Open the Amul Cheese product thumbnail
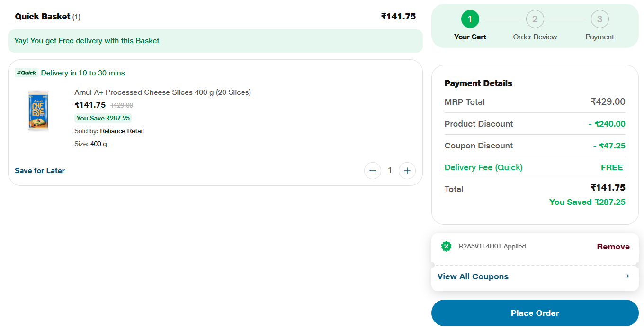Viewport: 644px width, 331px height. coord(38,110)
